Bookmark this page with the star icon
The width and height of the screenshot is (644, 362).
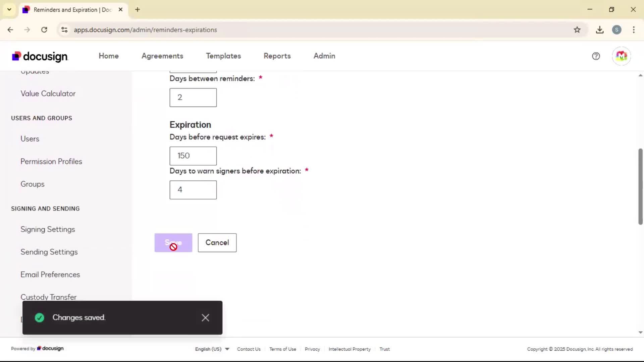[577, 30]
